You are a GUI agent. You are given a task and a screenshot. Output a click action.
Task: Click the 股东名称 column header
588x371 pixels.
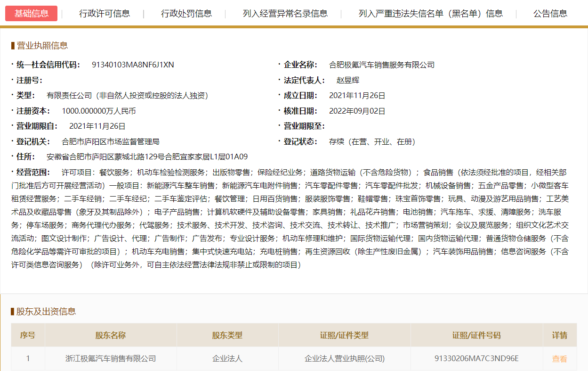[x=111, y=336]
